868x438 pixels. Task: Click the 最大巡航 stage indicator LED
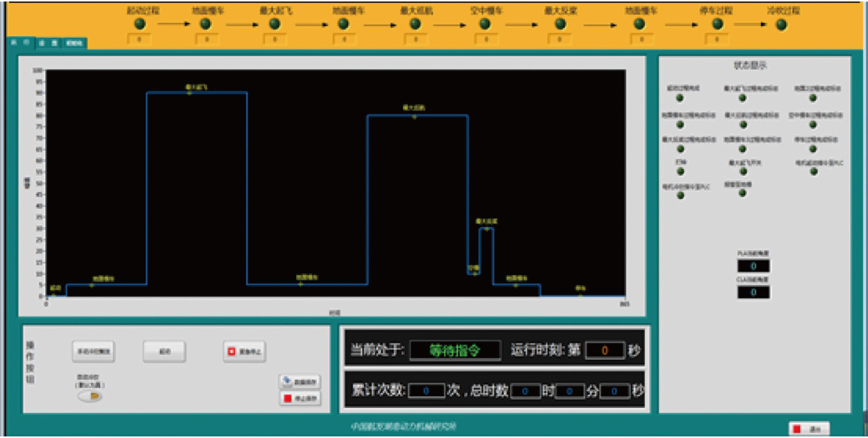point(415,24)
